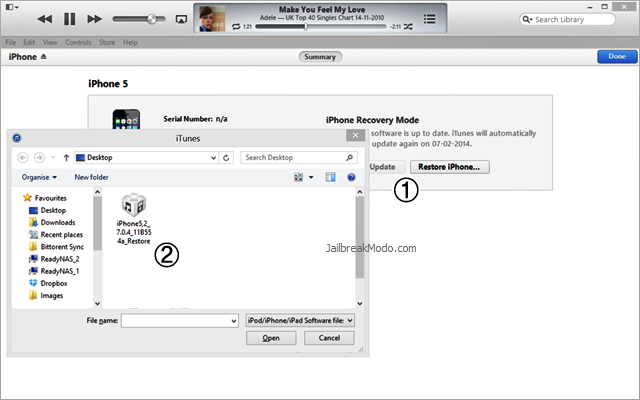Click file list scrollbar up arrow
640x400 pixels.
pos(360,192)
